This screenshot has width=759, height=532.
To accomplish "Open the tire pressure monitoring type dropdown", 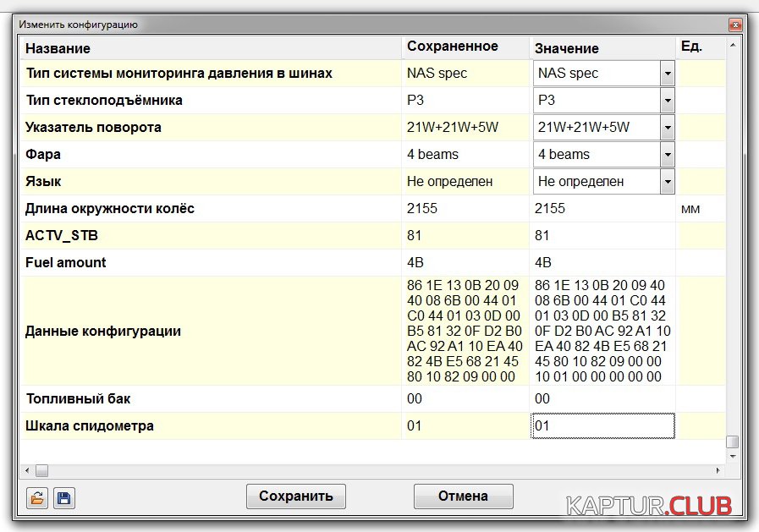I will [x=667, y=74].
